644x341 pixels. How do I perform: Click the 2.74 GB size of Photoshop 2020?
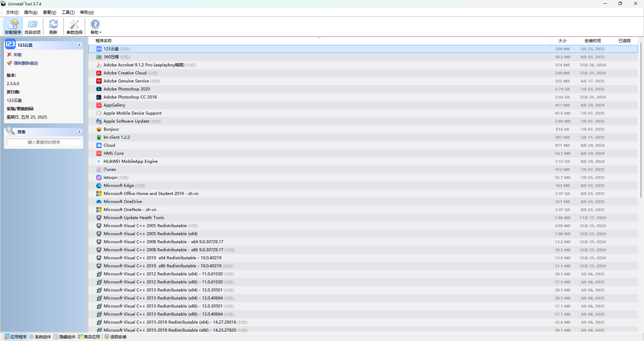click(562, 89)
